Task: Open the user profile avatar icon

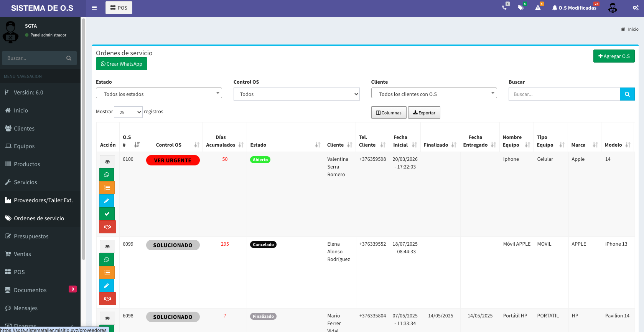Action: pos(613,8)
